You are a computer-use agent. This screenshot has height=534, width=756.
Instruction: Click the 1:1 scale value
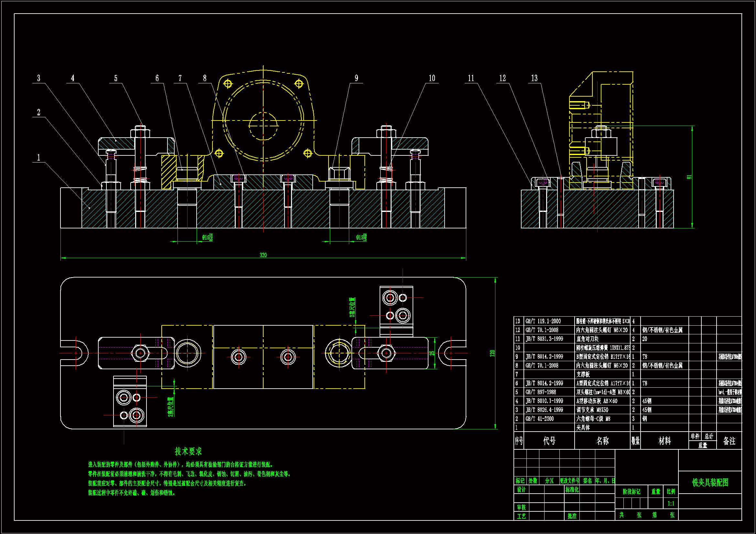click(671, 504)
